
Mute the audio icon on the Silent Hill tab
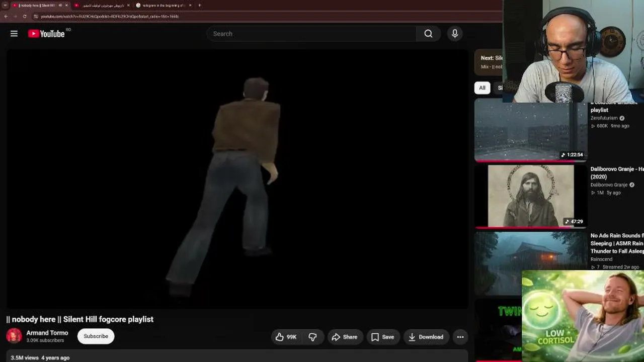60,5
